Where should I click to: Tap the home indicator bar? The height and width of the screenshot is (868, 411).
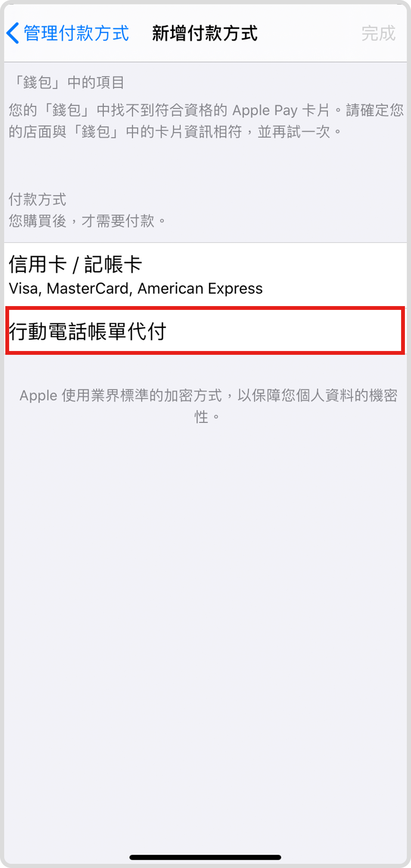coord(205,857)
